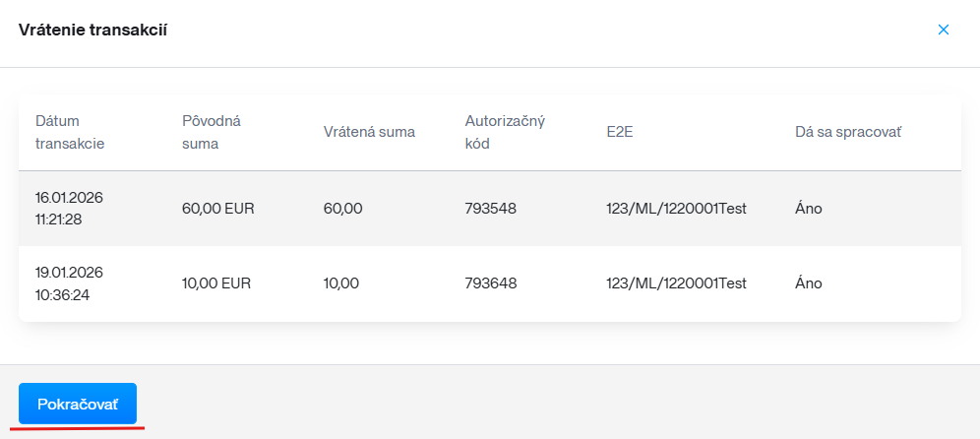Click the E2E value in the second row
Viewport: 980px width, 439px height.
tap(676, 283)
